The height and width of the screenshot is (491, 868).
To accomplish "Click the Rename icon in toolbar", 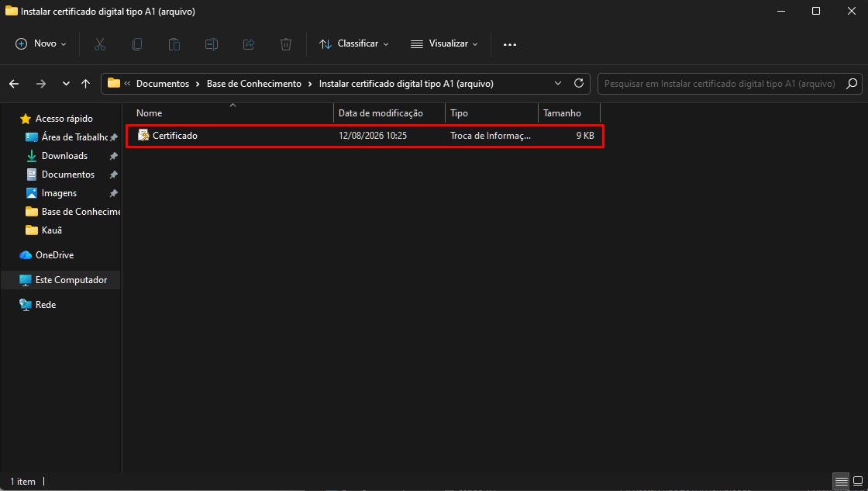I will click(212, 44).
